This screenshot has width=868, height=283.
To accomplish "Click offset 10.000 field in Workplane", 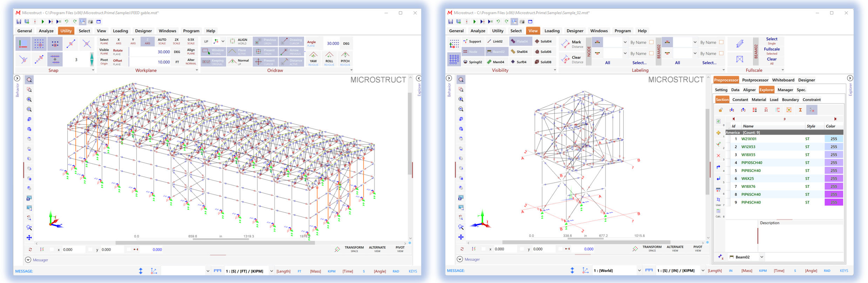I will [150, 62].
